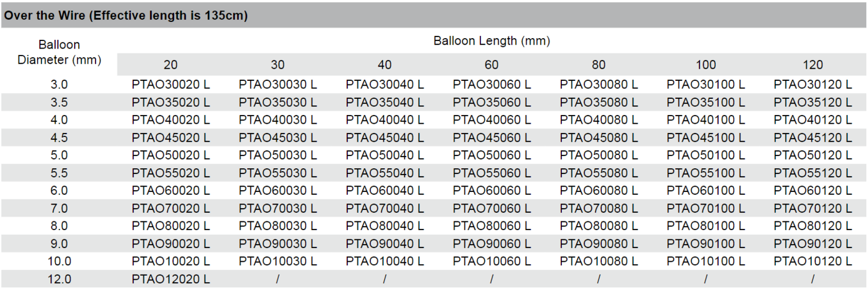This screenshot has width=868, height=289.
Task: Click product code PTAO30020 L
Action: (x=171, y=84)
